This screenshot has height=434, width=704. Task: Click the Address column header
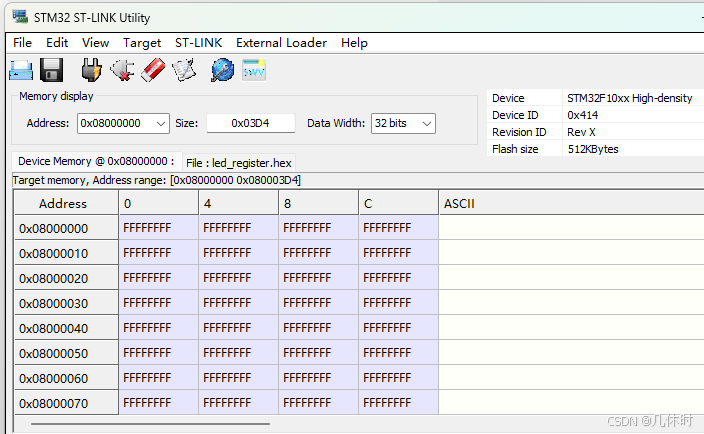[x=66, y=203]
